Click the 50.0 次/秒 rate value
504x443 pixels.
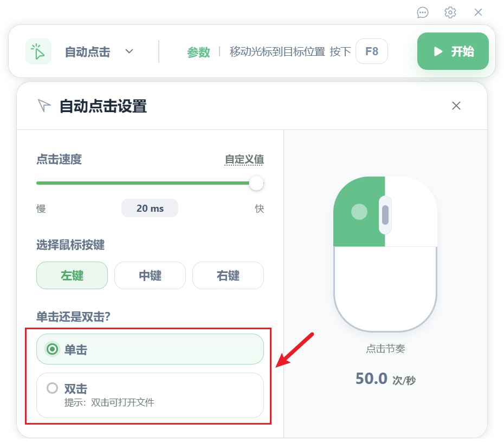pyautogui.click(x=385, y=379)
